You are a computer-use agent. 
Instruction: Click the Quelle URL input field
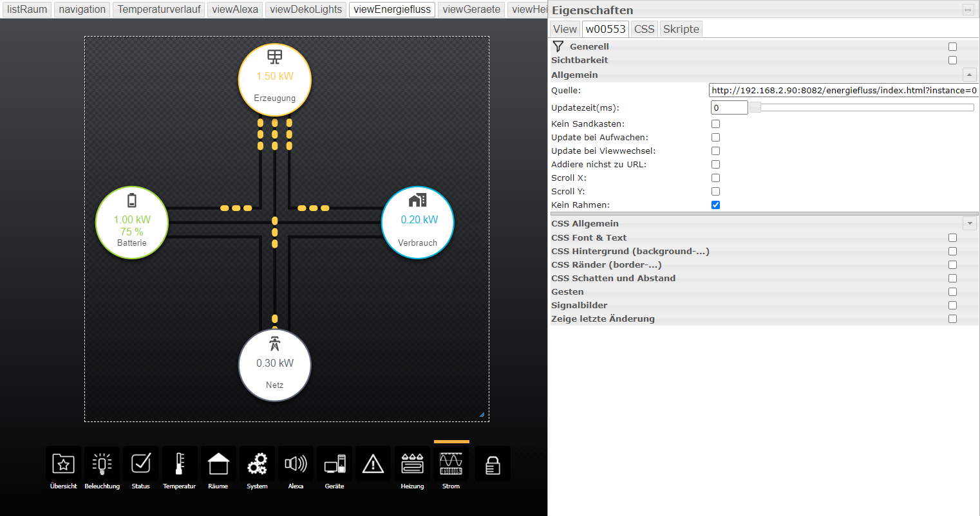coord(843,91)
